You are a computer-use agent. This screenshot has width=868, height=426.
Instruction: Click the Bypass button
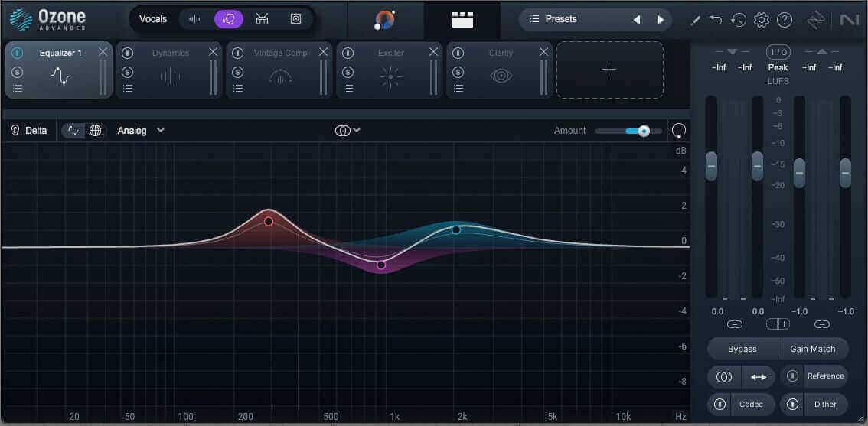[742, 349]
